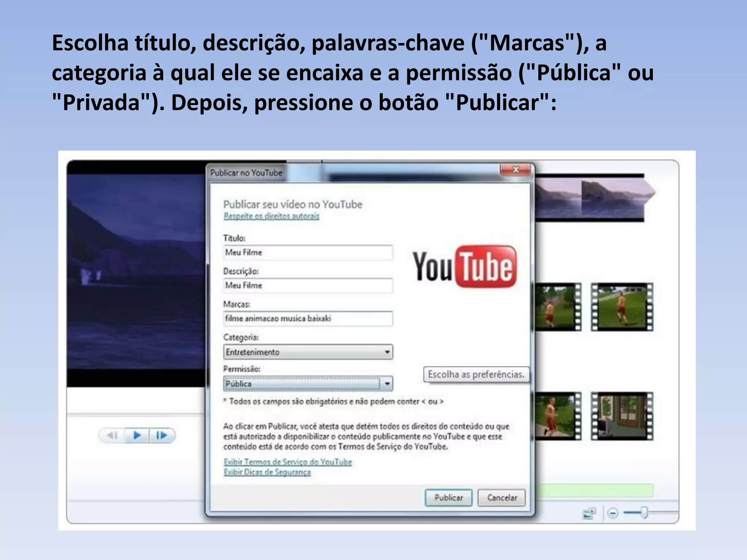
Task: Click the Título input field
Action: pyautogui.click(x=308, y=253)
